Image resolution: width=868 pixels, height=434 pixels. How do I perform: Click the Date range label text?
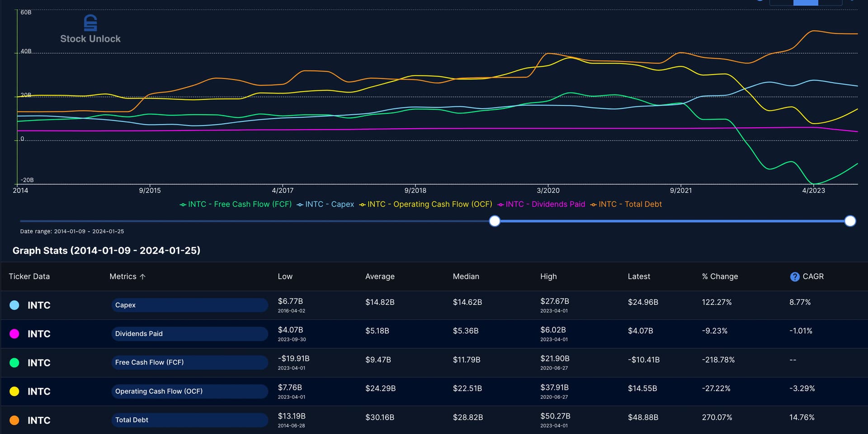[72, 231]
